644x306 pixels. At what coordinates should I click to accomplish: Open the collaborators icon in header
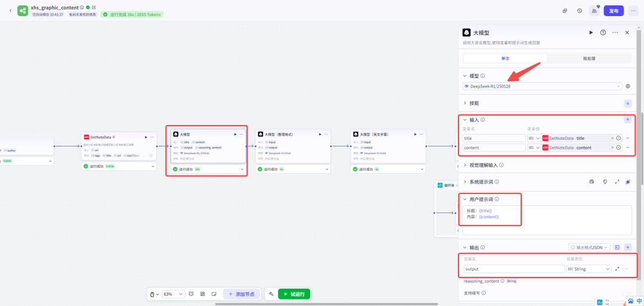(594, 11)
